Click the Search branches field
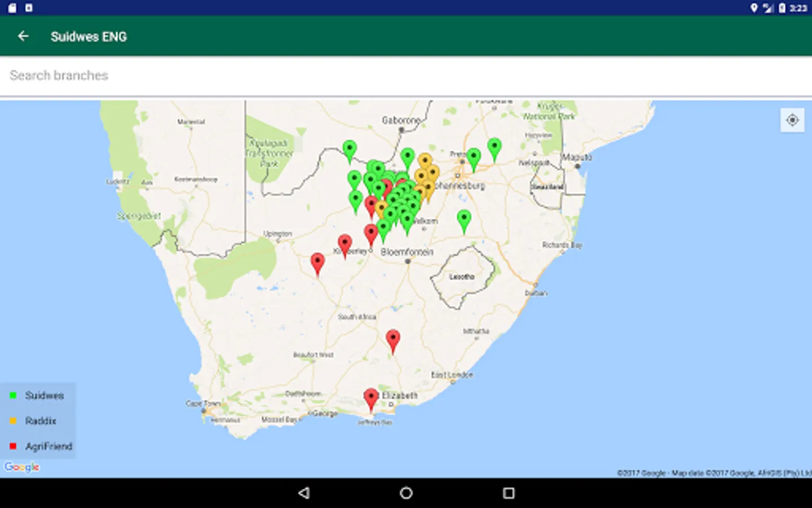This screenshot has height=508, width=812. point(406,76)
